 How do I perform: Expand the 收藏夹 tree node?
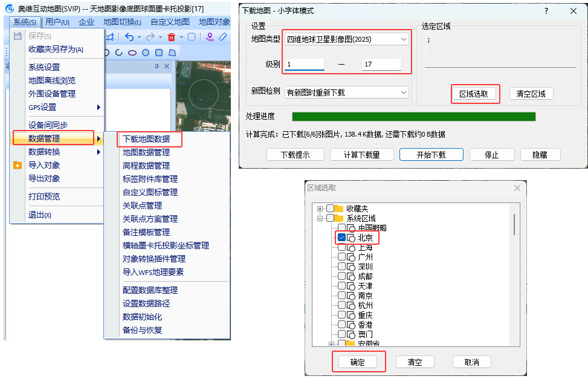tap(320, 209)
